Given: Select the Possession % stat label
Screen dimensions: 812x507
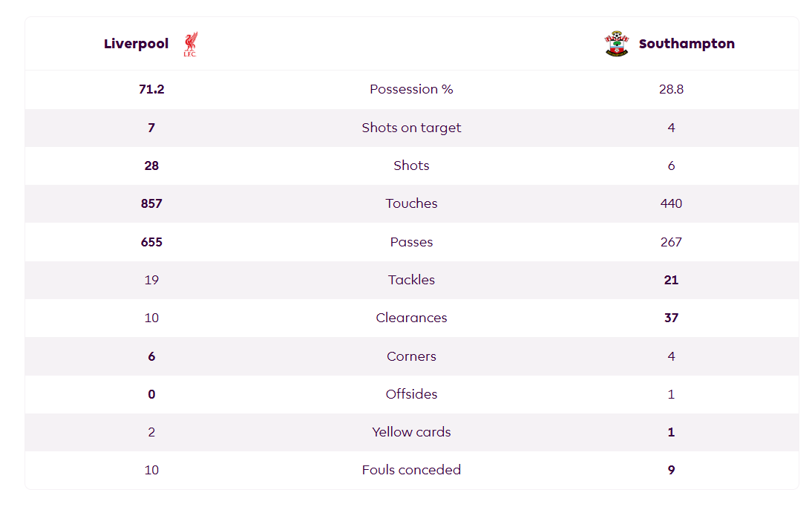Looking at the screenshot, I should coord(411,89).
